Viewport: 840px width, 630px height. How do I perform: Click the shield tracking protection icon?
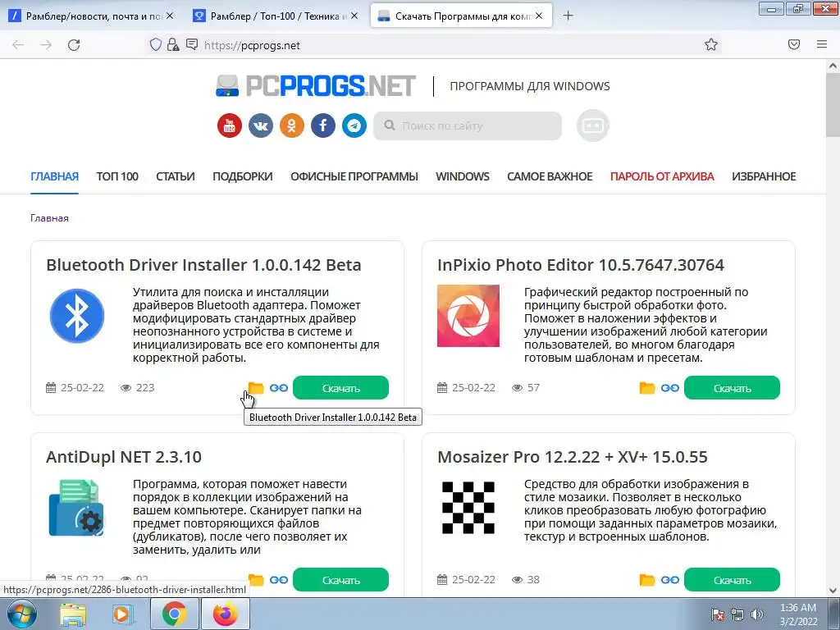pos(155,45)
